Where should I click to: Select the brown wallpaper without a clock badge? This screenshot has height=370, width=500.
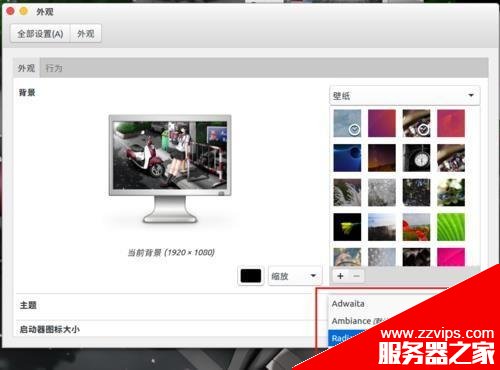pyautogui.click(x=451, y=158)
